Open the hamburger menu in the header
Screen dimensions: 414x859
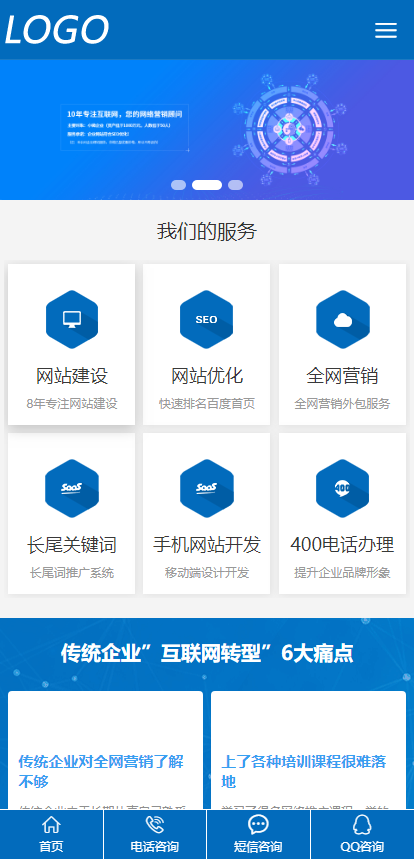click(386, 30)
